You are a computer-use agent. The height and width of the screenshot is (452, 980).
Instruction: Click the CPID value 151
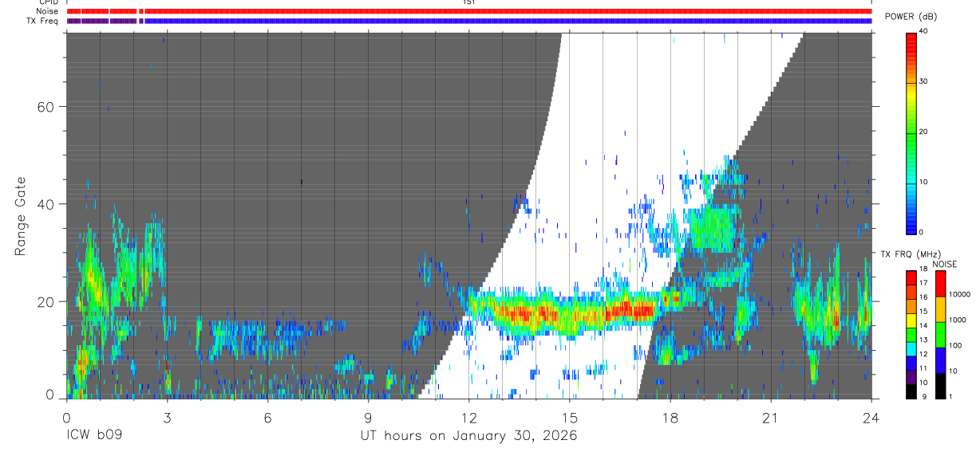[468, 2]
